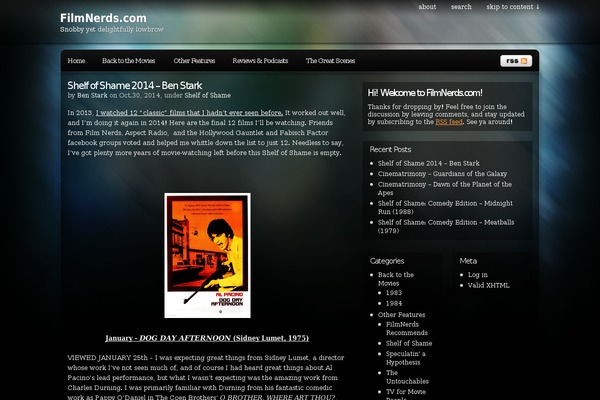This screenshot has height=400, width=600.
Task: Open Comedy Edition Midnight Run post
Action: tap(445, 207)
